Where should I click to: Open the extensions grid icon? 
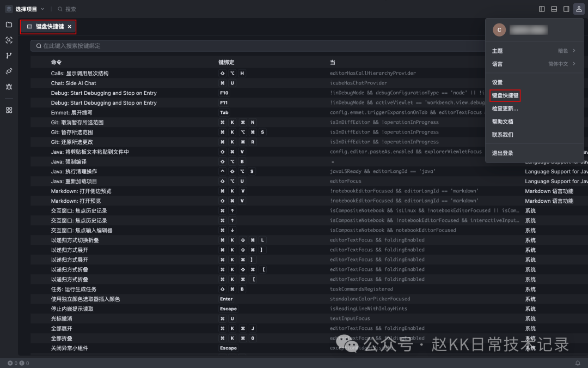point(9,110)
